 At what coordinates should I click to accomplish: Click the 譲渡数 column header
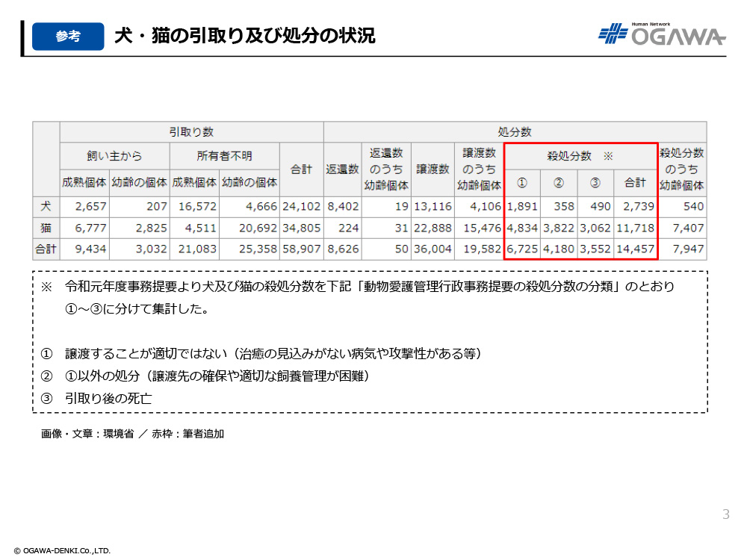click(433, 169)
